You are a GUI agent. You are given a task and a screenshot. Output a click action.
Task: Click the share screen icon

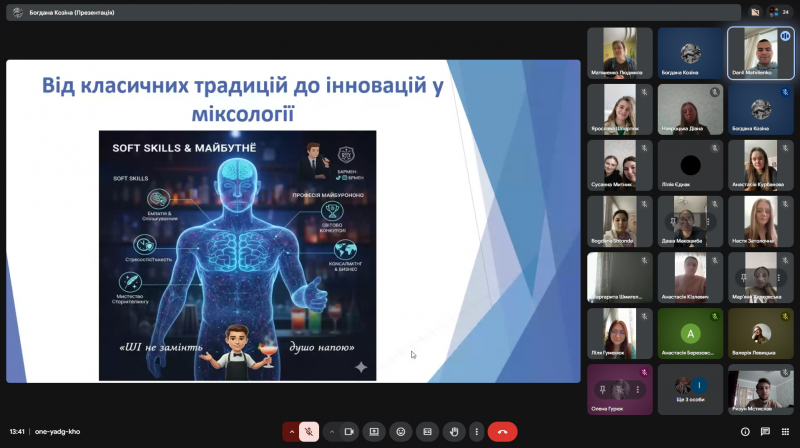[x=375, y=431]
